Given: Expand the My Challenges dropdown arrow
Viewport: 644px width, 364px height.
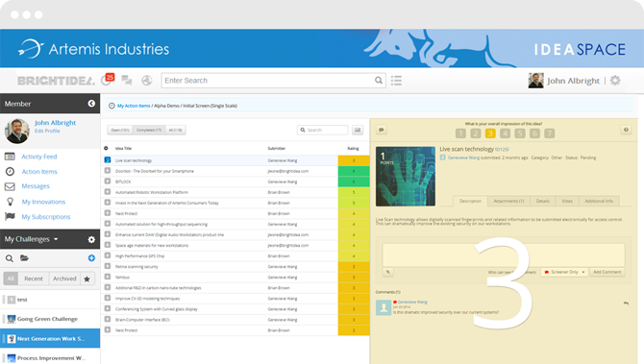Looking at the screenshot, I should point(56,239).
